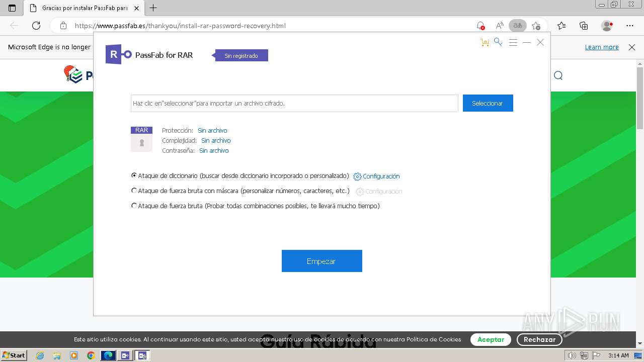This screenshot has width=644, height=362.
Task: Click the search magnifier on PassFab website
Action: [x=558, y=75]
